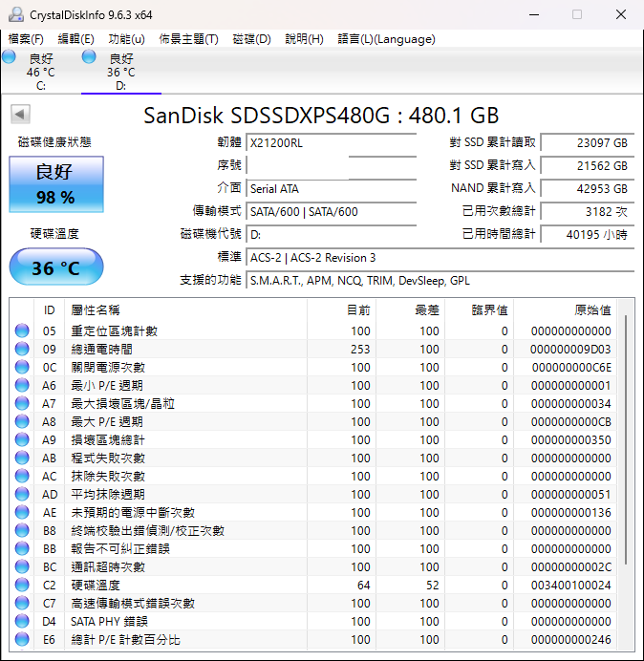This screenshot has width=644, height=661.
Task: Click the status icon for attribute 05
Action: 22,330
